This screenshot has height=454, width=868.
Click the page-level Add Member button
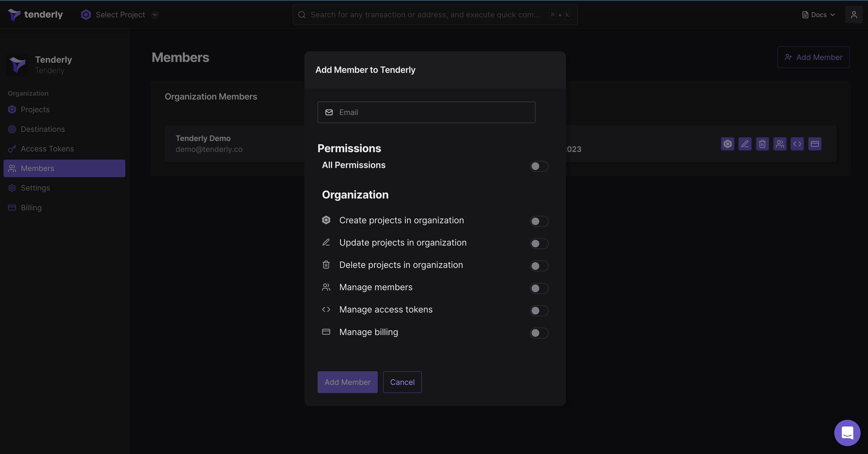[813, 57]
